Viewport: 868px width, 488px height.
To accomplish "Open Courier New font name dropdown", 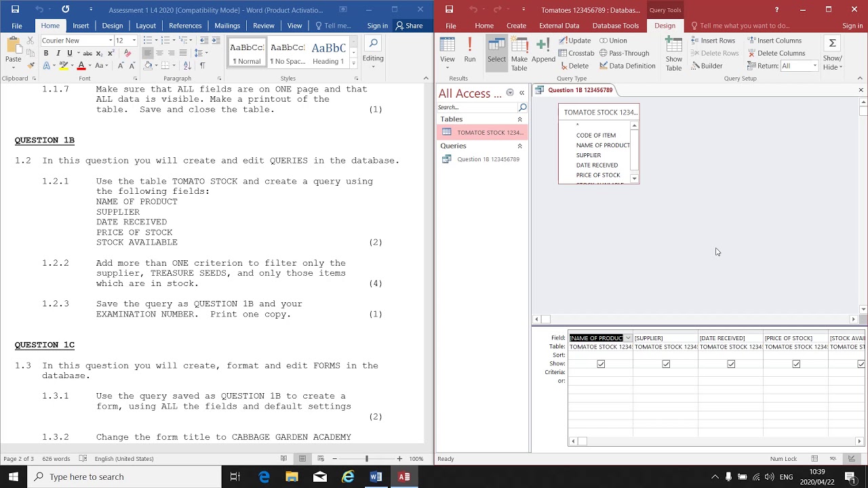I will [x=111, y=41].
